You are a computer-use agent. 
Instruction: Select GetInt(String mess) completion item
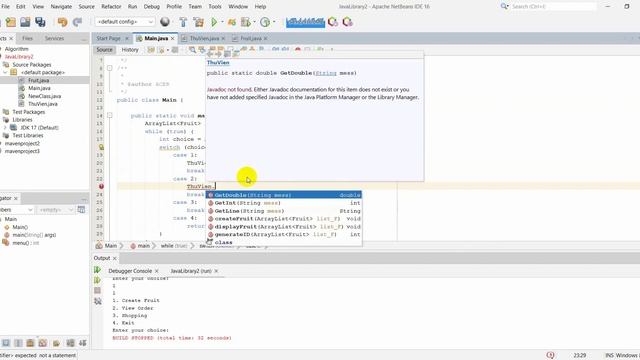pos(284,203)
